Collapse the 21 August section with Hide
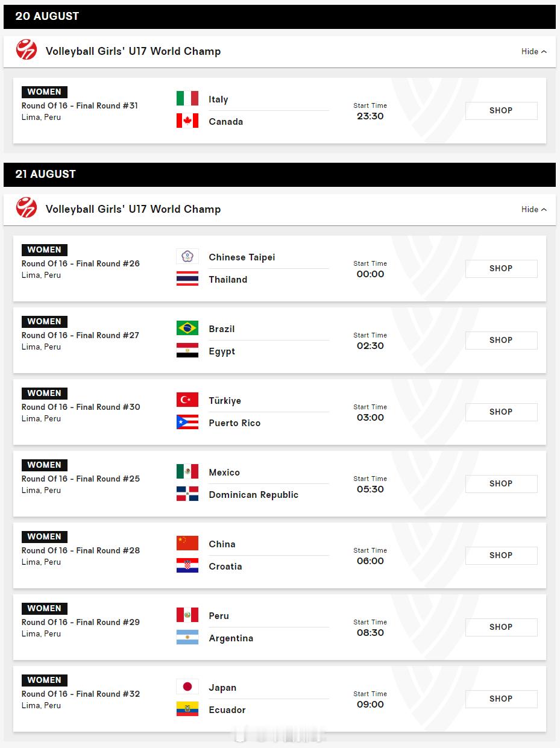Screen dimensions: 560x748 (x=534, y=209)
